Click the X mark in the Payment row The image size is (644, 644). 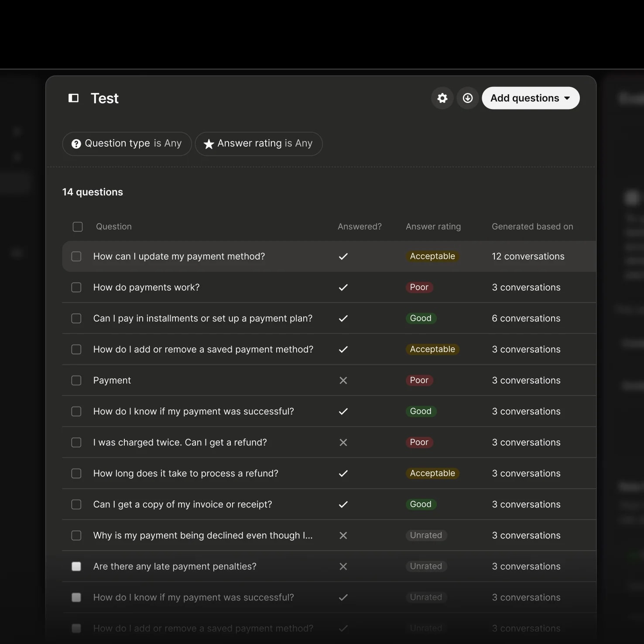pos(343,380)
